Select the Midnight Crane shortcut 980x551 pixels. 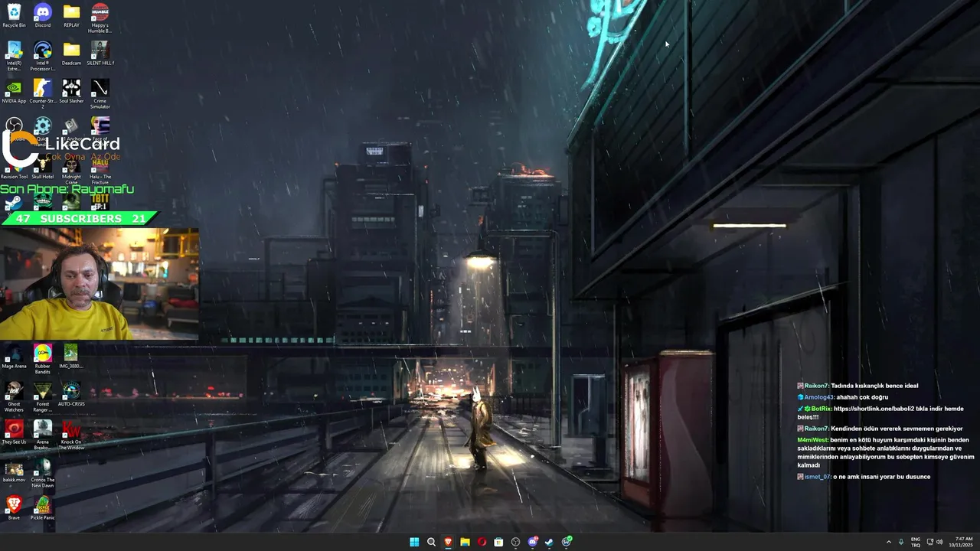pos(71,170)
